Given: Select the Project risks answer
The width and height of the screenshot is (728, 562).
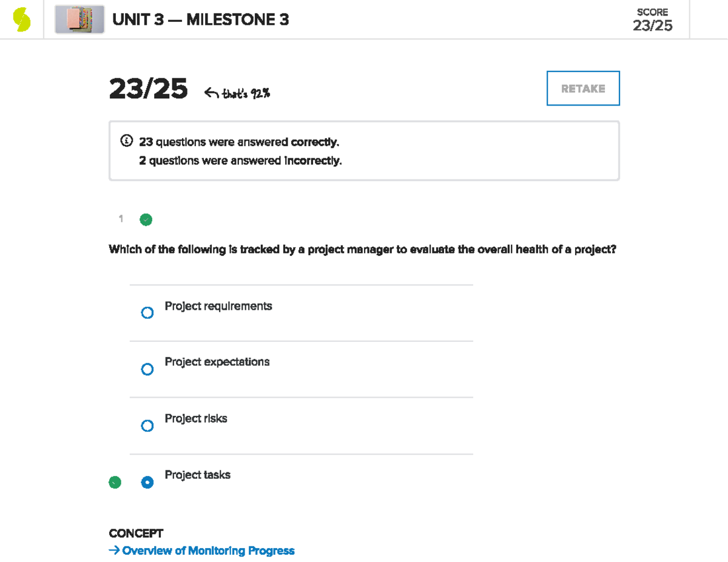Looking at the screenshot, I should click(x=147, y=425).
